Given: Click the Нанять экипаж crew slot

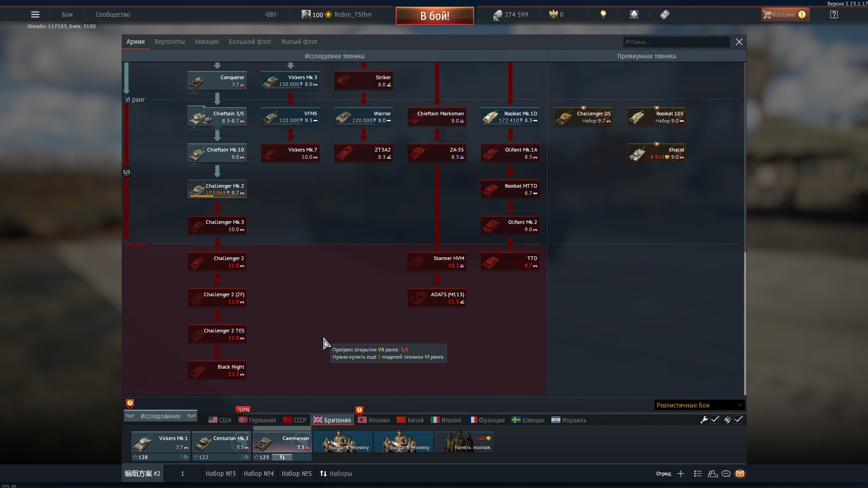Looking at the screenshot, I should coord(464,442).
